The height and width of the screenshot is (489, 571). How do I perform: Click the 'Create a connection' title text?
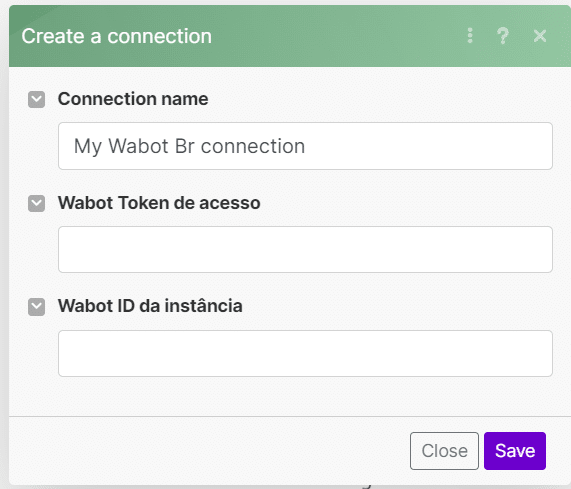tap(117, 36)
